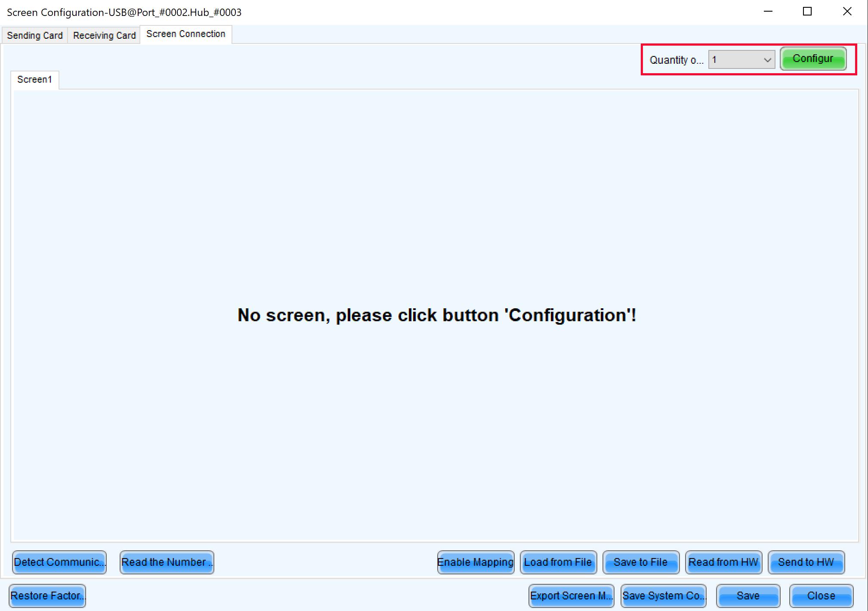Click Enable Mapping
The image size is (868, 611).
(x=476, y=562)
